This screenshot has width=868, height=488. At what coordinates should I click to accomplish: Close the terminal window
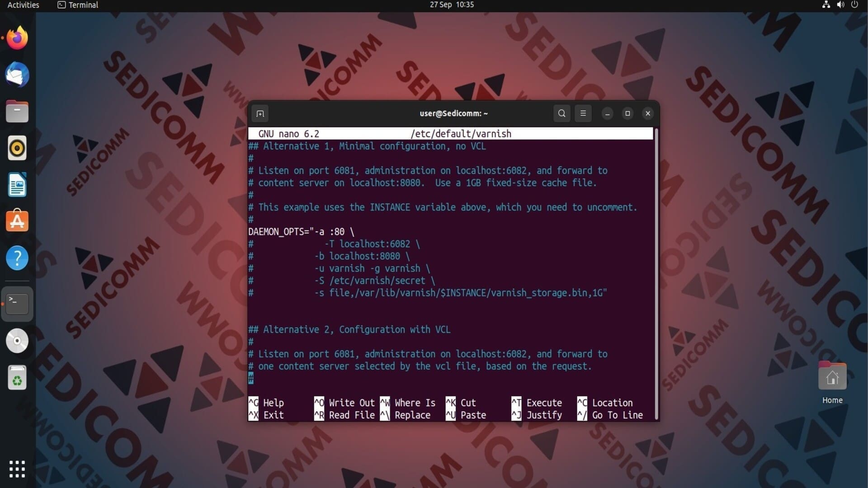(x=648, y=114)
